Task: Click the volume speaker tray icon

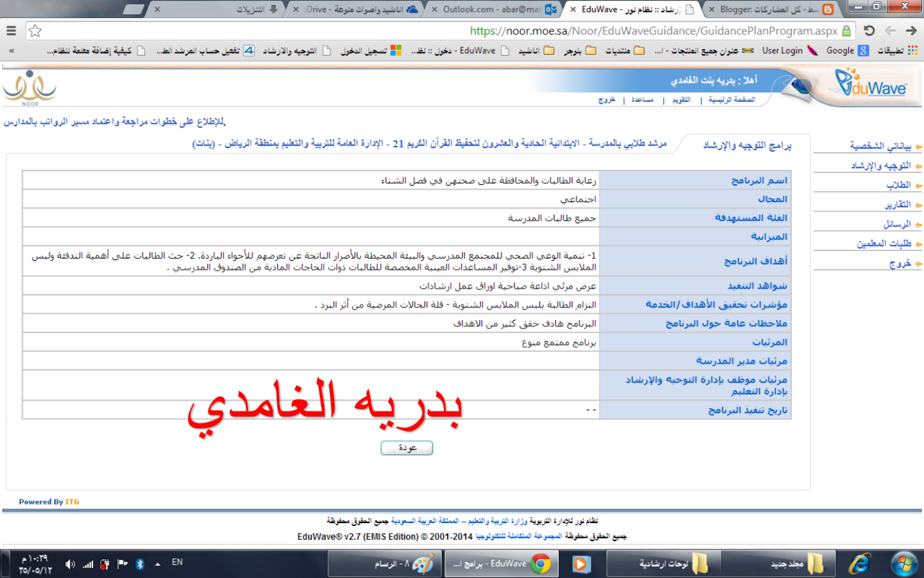Action: point(70,564)
